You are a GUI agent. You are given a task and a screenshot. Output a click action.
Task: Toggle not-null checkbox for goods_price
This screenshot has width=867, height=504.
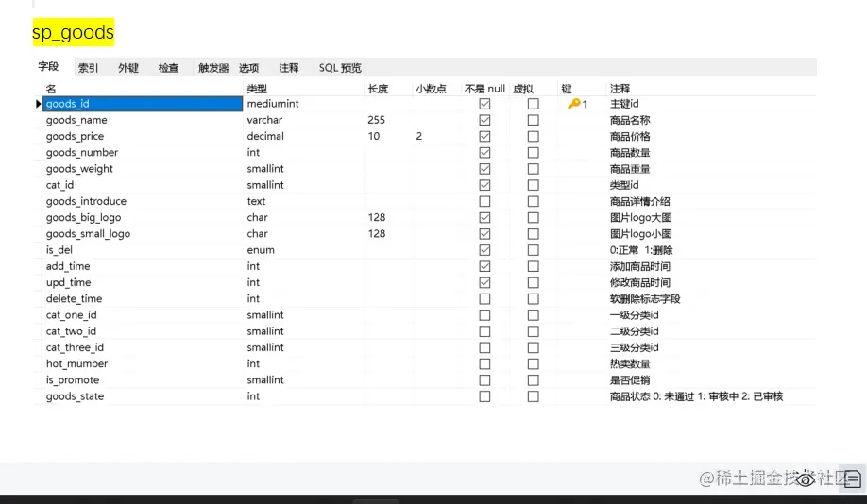[x=484, y=136]
